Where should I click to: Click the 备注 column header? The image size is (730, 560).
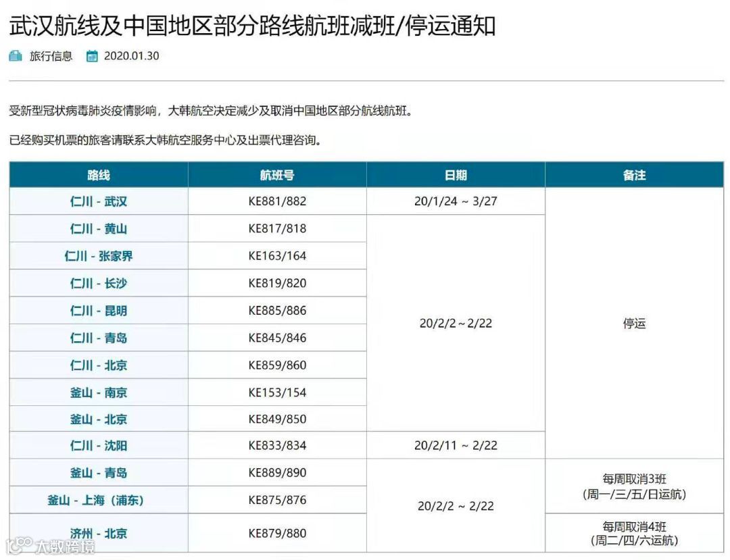tap(635, 175)
